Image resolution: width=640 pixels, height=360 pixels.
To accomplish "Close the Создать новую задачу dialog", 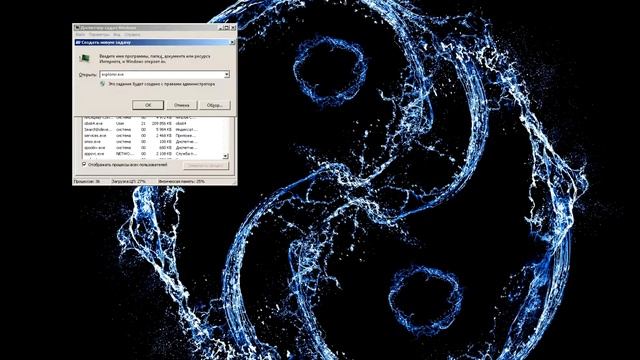I will point(232,42).
